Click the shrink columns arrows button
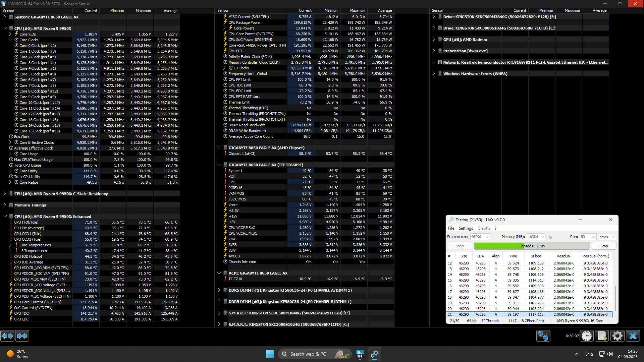This screenshot has height=362, width=644. point(22,336)
